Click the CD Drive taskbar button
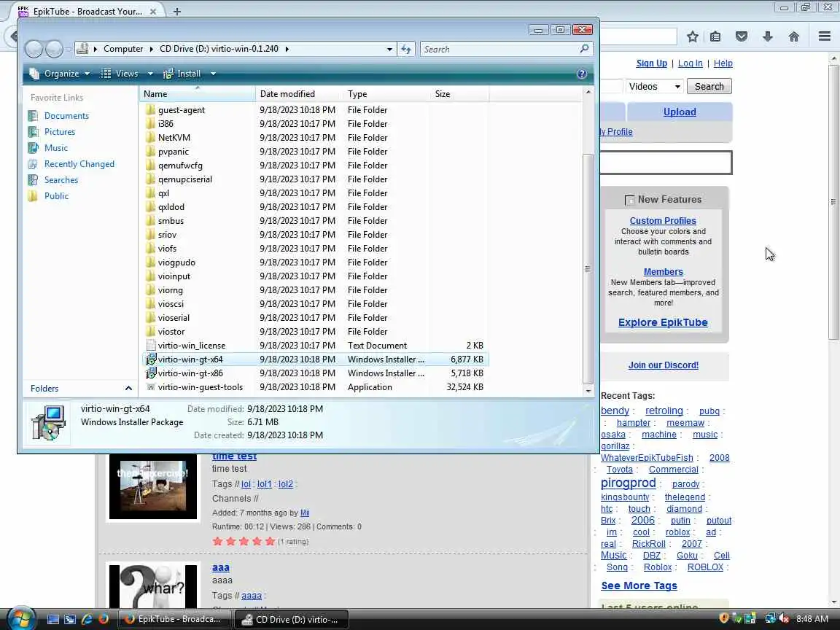The width and height of the screenshot is (840, 630). pos(292,619)
